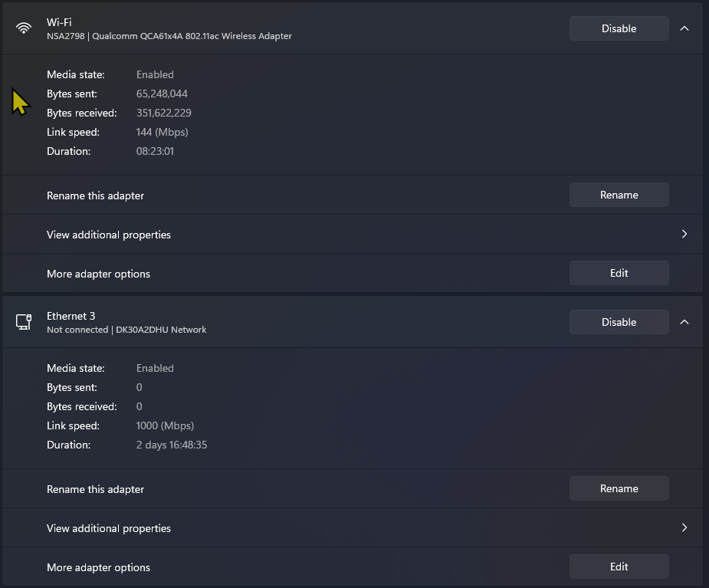Select the Ethernet 3 adapter title
709x588 pixels.
pyautogui.click(x=71, y=316)
